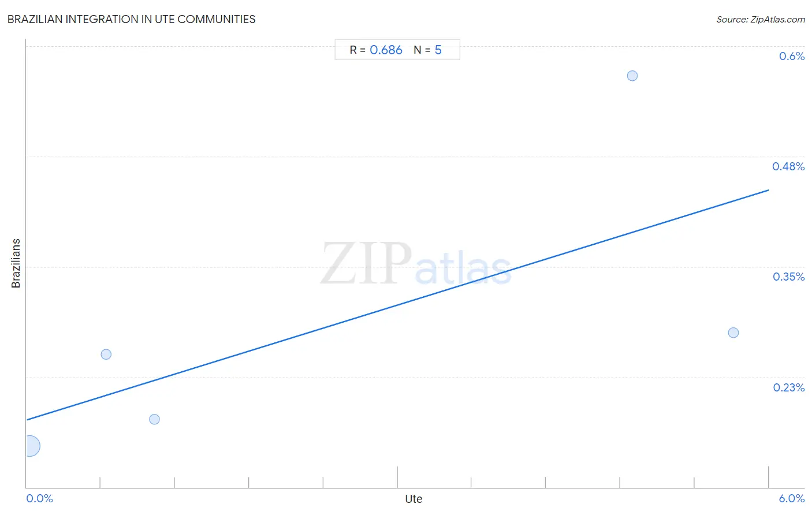Click the highest data point near 0.6%
The width and height of the screenshot is (812, 515).
(632, 76)
